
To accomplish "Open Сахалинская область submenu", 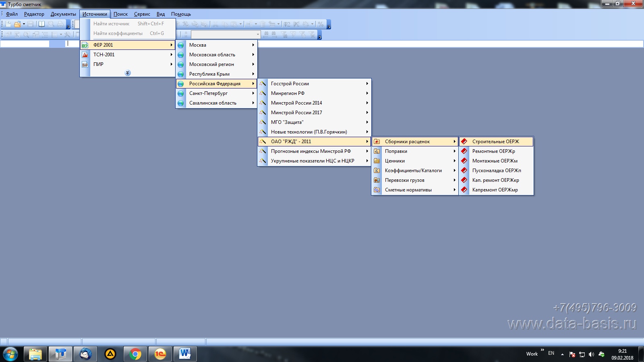I will pos(216,103).
